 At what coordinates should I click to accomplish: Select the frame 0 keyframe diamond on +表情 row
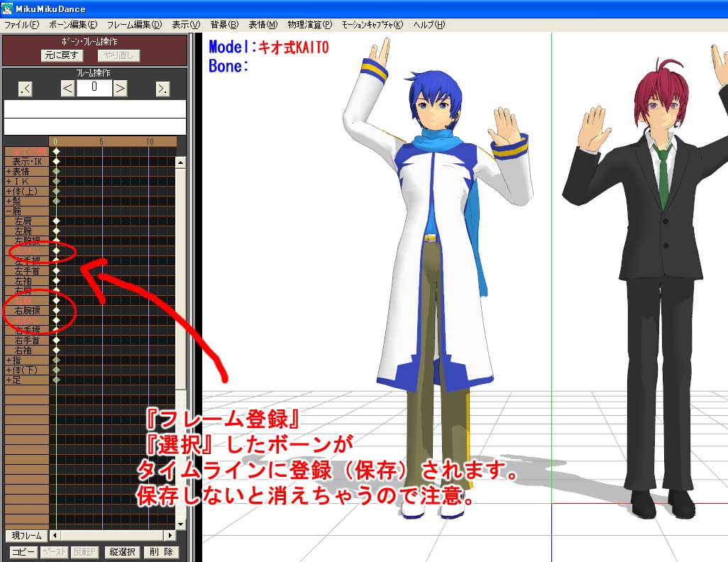tap(56, 172)
